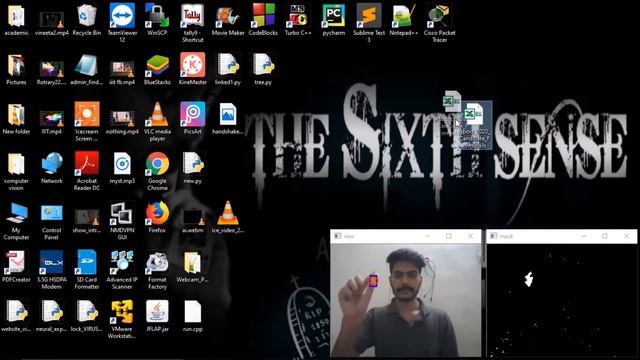This screenshot has height=360, width=640.
Task: Select the show_intr video file
Action: tap(87, 220)
